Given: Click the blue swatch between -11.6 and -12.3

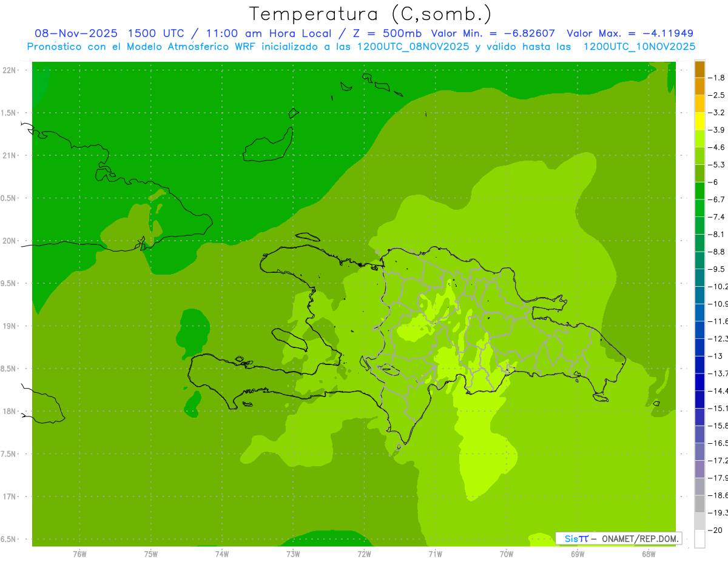Looking at the screenshot, I should click(699, 330).
